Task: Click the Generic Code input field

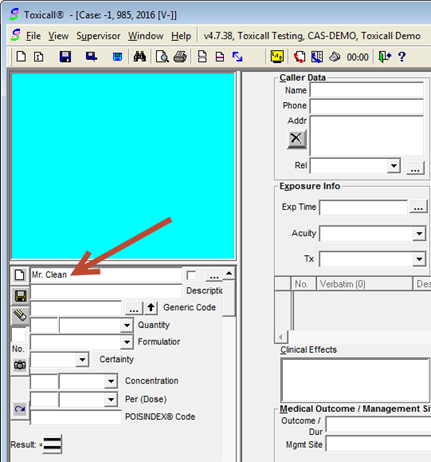Action: click(x=76, y=308)
